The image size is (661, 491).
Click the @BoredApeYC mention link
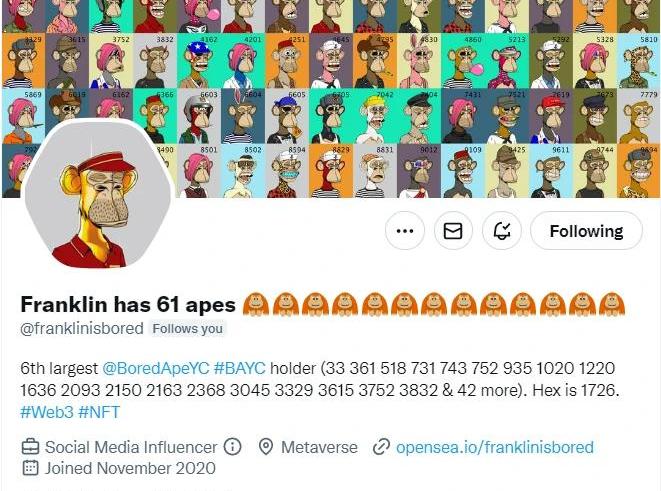pos(156,368)
